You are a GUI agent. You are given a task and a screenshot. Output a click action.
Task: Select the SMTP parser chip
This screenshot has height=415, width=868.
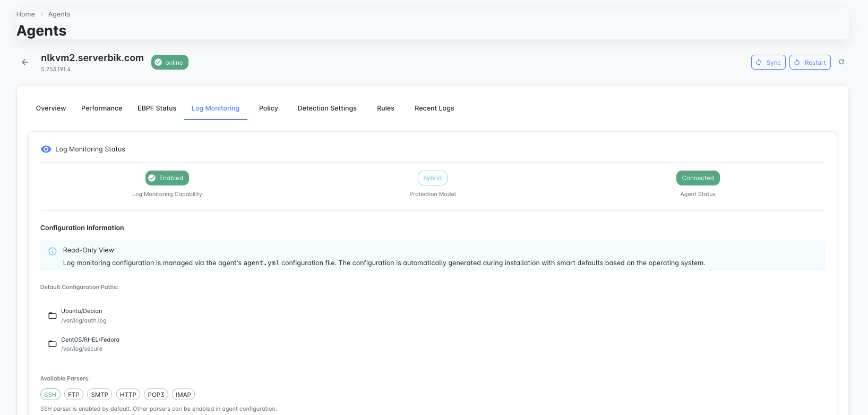point(100,395)
